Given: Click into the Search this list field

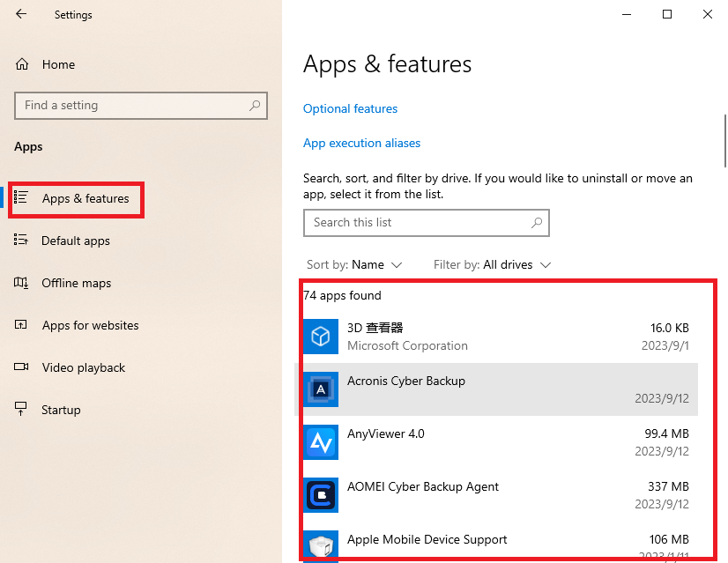Looking at the screenshot, I should pyautogui.click(x=427, y=223).
